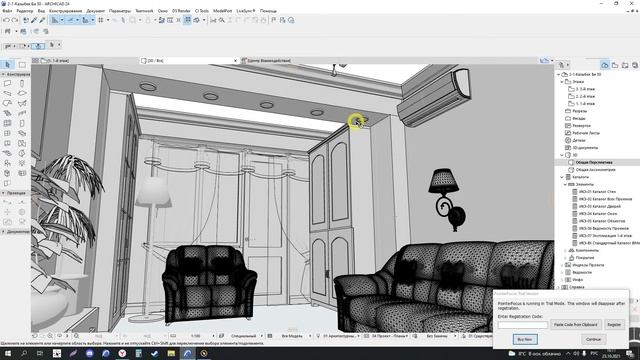Switch navigator to Project Map icon
Screen dimensions: 640x360
(x=605, y=65)
